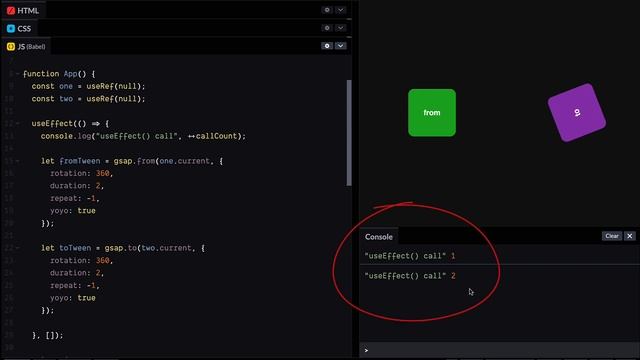Clear the console output
The width and height of the screenshot is (640, 360).
(x=612, y=236)
